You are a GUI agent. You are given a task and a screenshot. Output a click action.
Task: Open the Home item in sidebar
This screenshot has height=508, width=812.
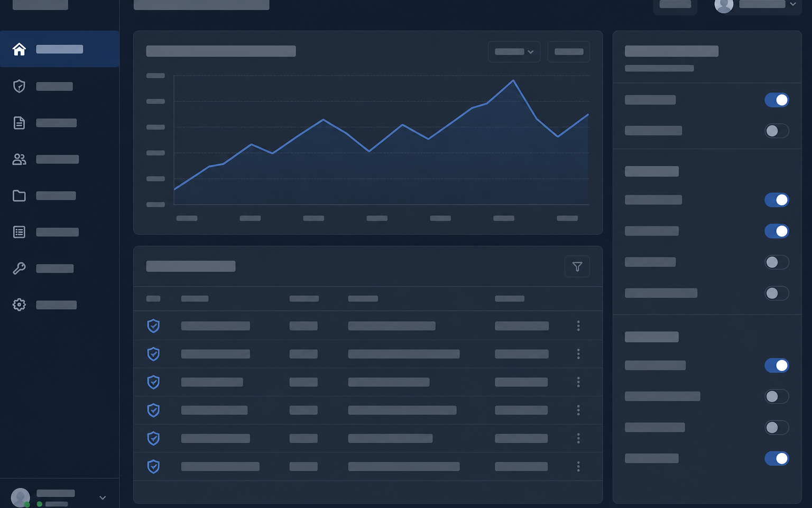click(x=59, y=49)
